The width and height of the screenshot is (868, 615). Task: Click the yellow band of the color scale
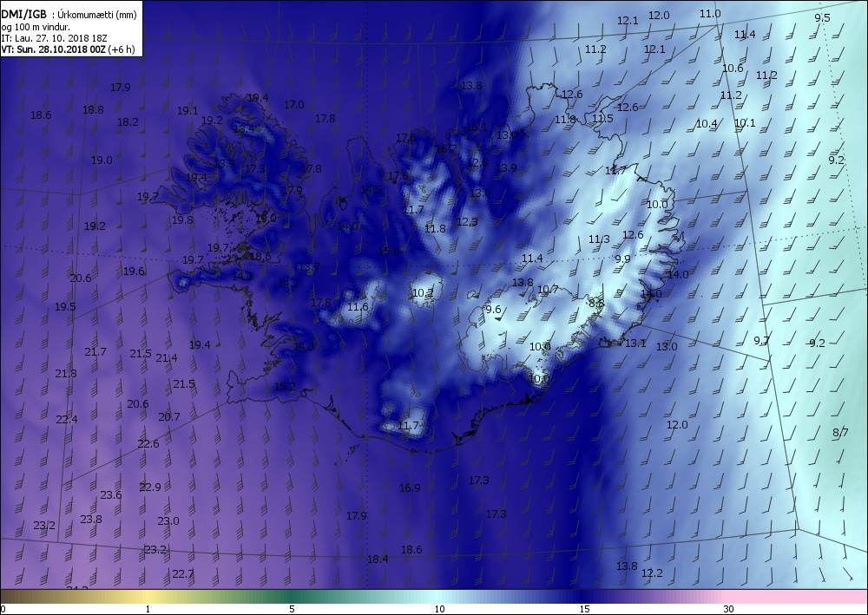coord(147,596)
